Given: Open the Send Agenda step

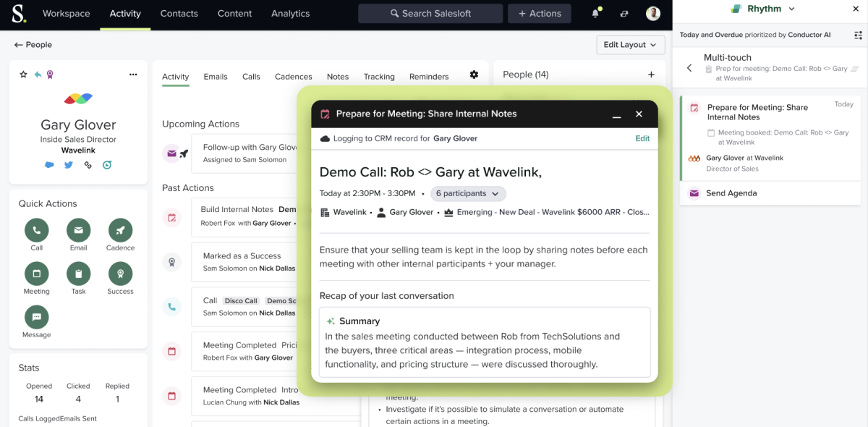Looking at the screenshot, I should point(770,193).
